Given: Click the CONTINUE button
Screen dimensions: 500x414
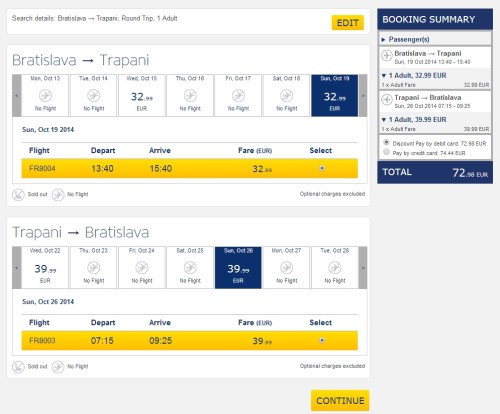Looking at the screenshot, I should (340, 400).
